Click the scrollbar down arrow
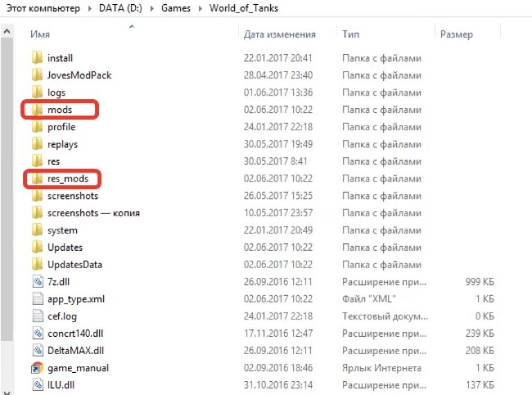This screenshot has width=532, height=395. click(x=7, y=392)
